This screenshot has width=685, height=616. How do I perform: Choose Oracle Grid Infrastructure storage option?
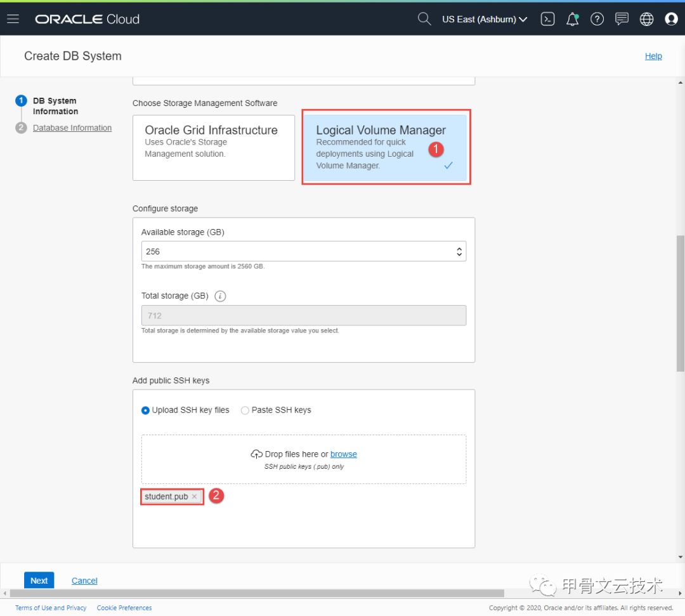214,147
